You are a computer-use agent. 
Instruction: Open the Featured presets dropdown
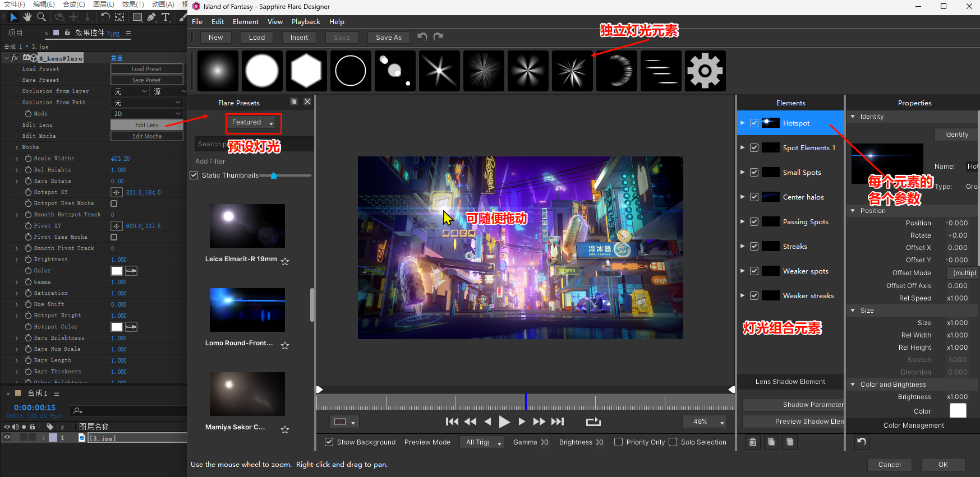pyautogui.click(x=253, y=123)
